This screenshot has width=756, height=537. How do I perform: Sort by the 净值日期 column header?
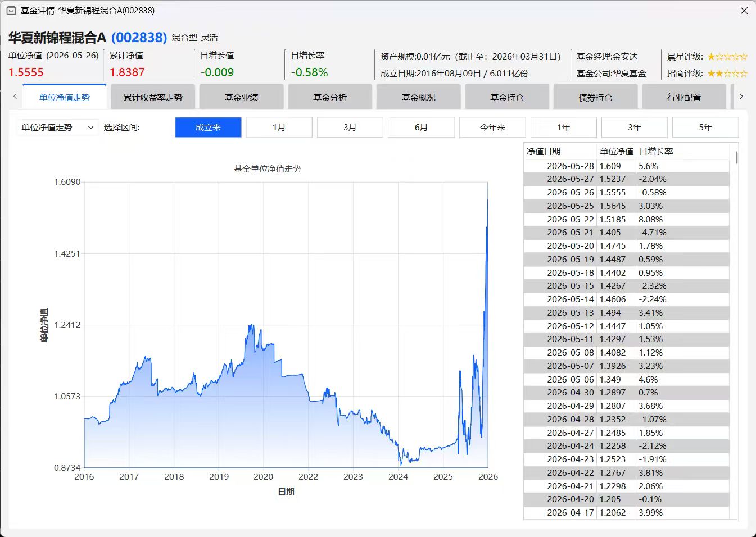(560, 151)
